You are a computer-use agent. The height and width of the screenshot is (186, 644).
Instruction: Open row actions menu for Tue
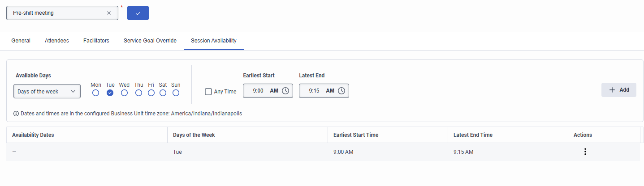click(x=585, y=152)
